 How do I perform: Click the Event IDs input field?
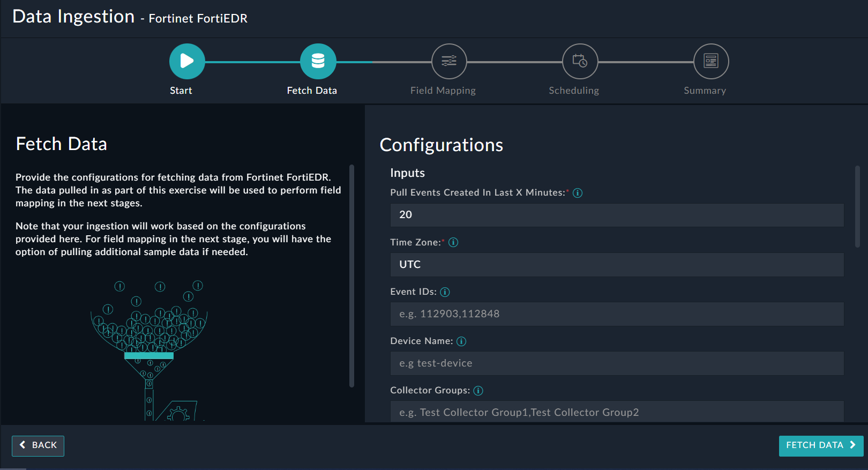617,314
